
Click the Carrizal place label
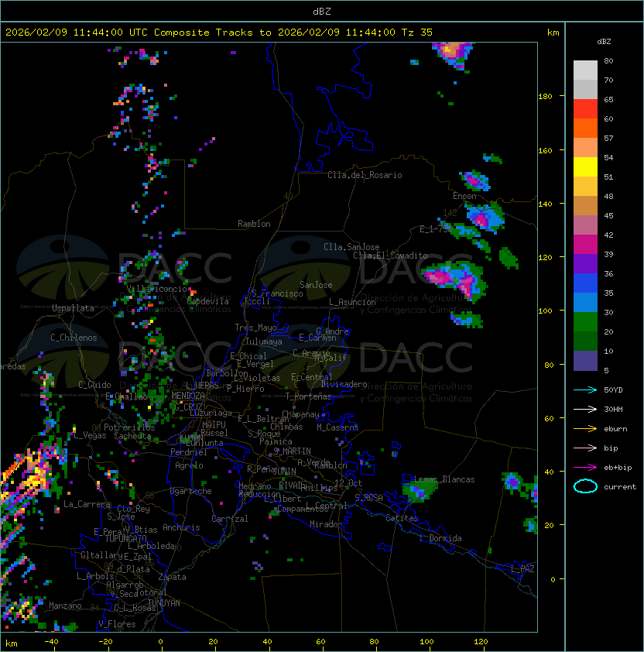click(229, 519)
